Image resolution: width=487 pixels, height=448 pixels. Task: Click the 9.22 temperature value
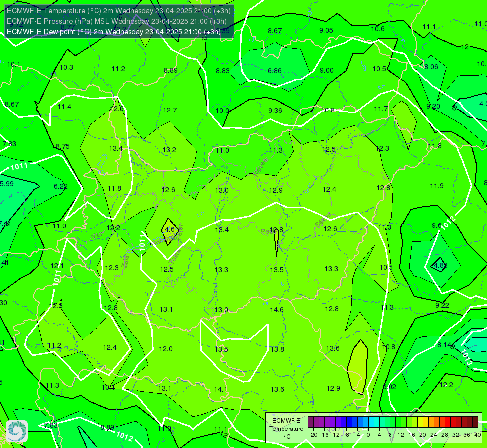[442, 305]
